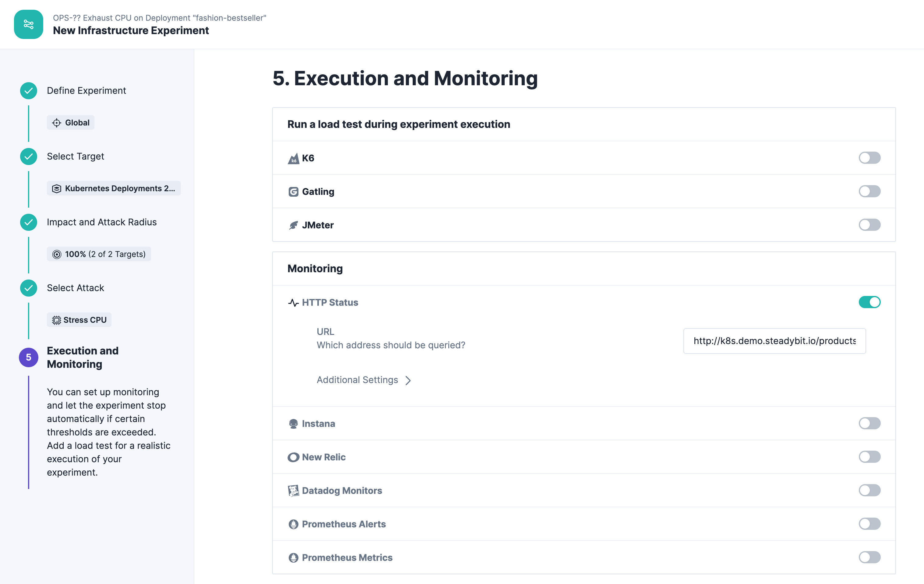Click the Kubernetes Deployments target chip
Screen dimensions: 924x584
coord(114,188)
